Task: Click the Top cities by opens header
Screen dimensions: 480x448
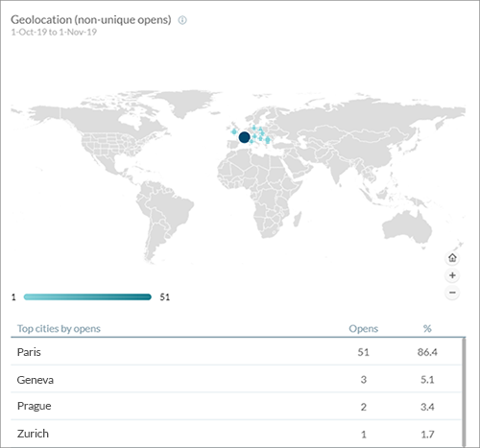Action: [59, 329]
